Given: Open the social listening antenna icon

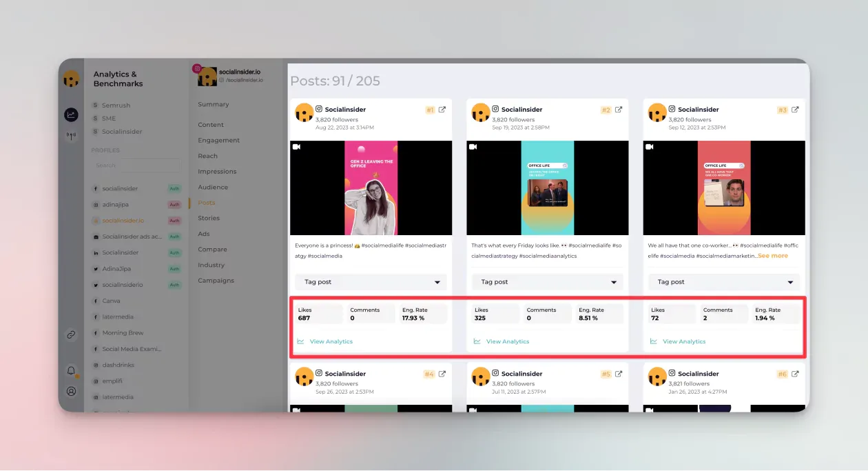Looking at the screenshot, I should click(71, 136).
